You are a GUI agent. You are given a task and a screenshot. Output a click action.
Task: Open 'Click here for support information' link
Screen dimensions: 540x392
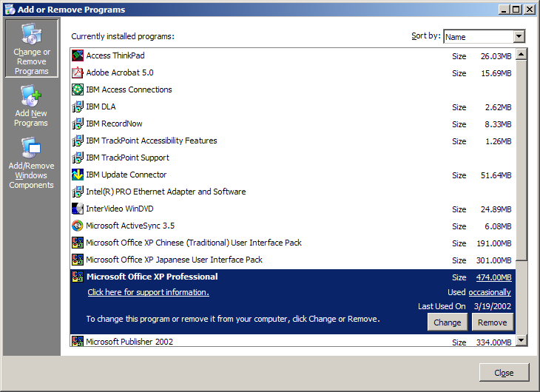[x=148, y=292]
